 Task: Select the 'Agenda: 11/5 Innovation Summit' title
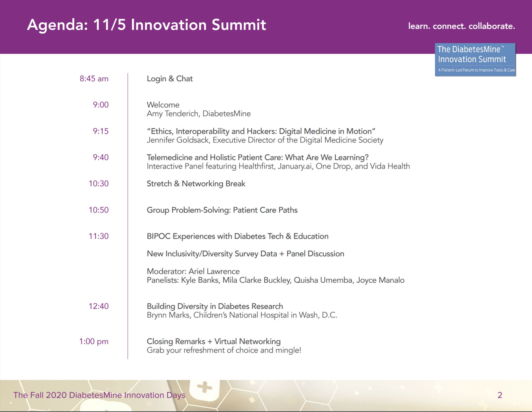point(146,25)
